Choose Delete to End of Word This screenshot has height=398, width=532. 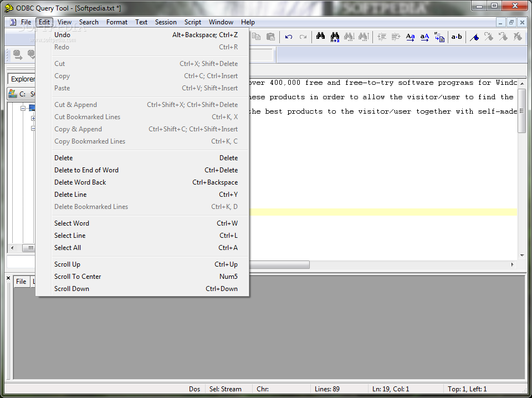click(x=142, y=170)
